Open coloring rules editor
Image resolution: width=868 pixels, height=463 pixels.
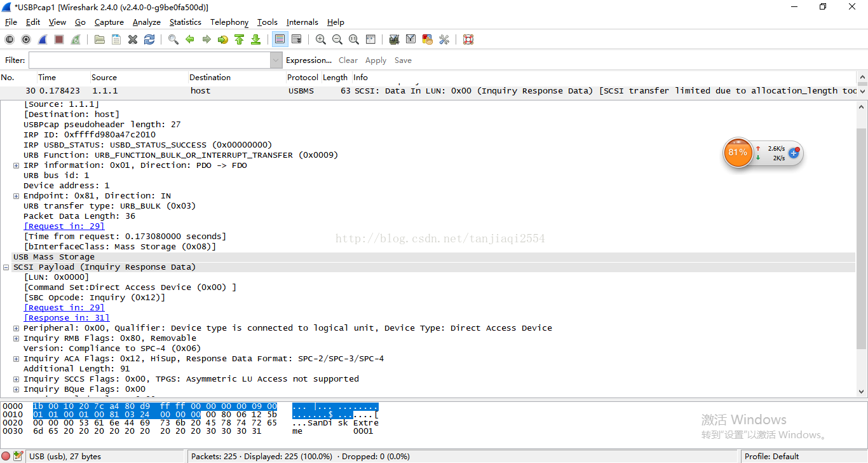(428, 39)
